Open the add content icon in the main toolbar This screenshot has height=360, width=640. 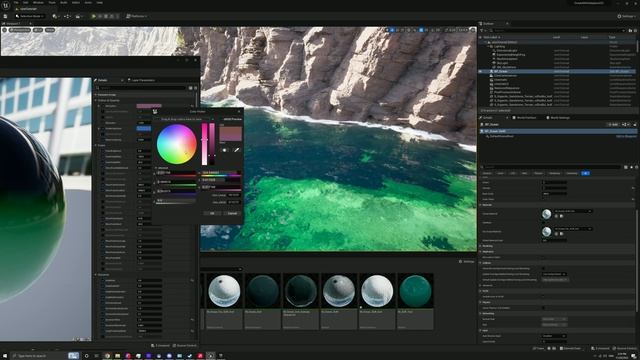click(x=55, y=16)
